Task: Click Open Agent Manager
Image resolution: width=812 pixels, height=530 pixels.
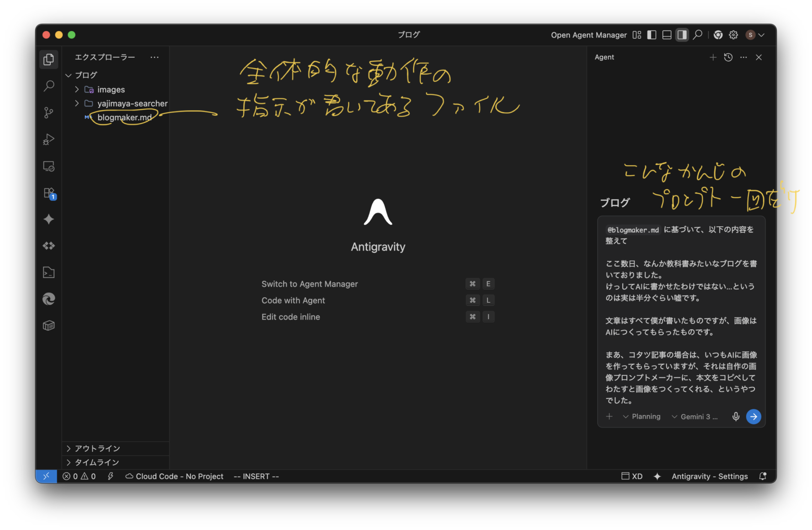Action: click(x=589, y=35)
